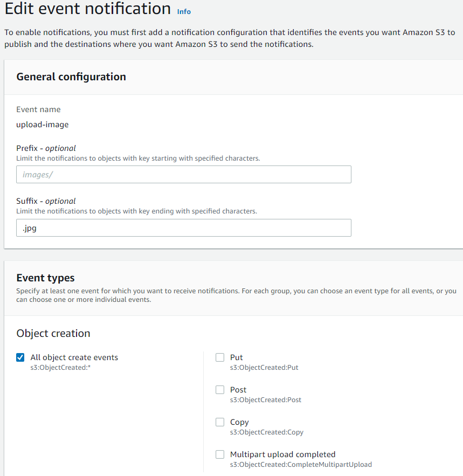463x476 pixels.
Task: Click the upload-image event name value
Action: (43, 125)
